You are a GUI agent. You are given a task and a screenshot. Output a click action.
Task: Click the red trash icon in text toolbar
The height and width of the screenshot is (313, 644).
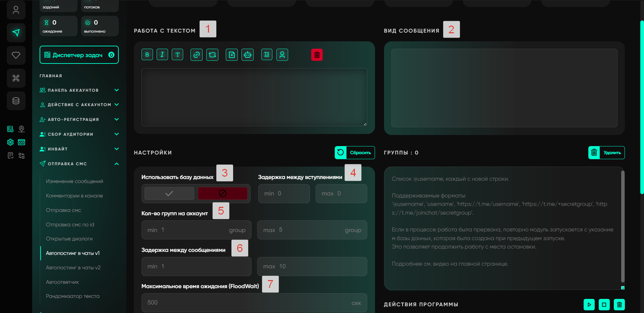point(317,55)
